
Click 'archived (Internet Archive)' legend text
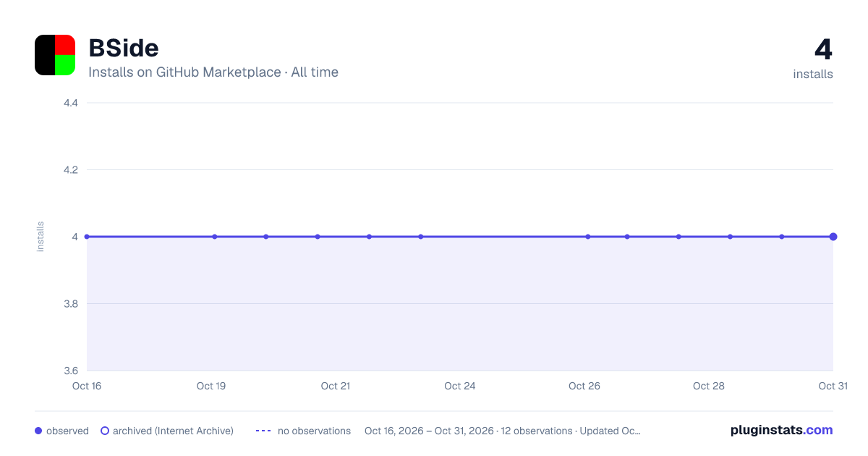[173, 431]
